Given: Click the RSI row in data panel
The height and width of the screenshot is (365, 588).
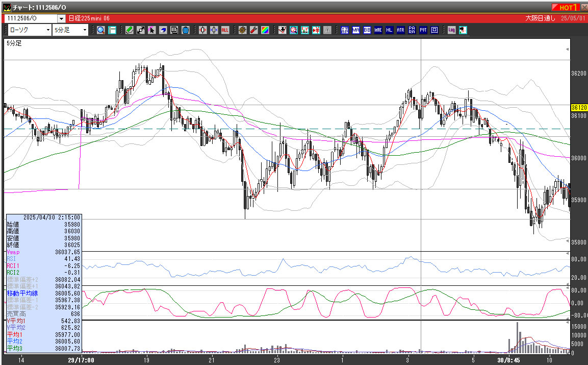Looking at the screenshot, I should click(43, 259).
